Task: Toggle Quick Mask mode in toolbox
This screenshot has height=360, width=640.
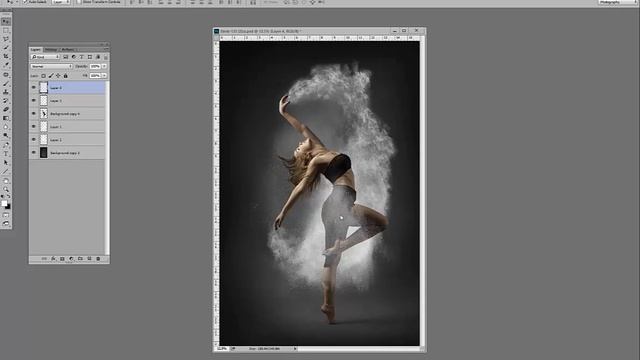Action: [6, 215]
